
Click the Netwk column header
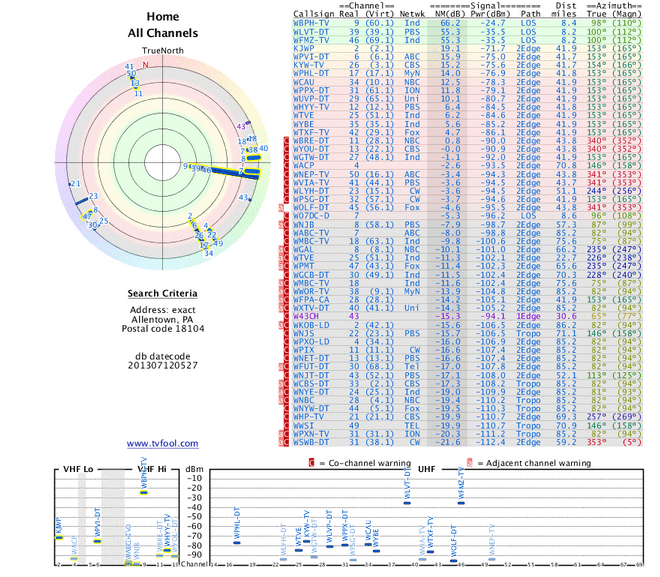point(412,14)
